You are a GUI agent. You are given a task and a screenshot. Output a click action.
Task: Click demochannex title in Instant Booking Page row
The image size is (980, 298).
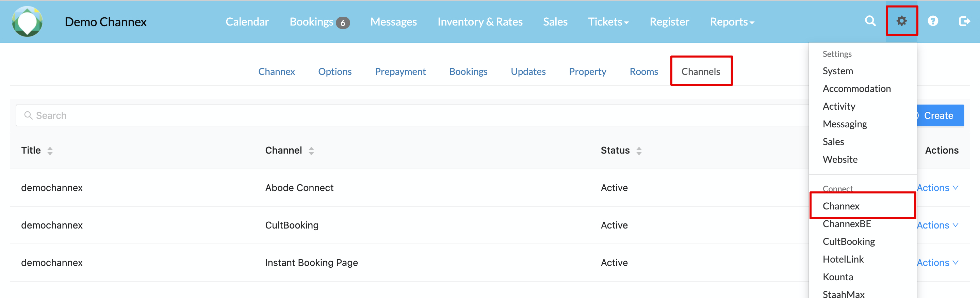(52, 263)
